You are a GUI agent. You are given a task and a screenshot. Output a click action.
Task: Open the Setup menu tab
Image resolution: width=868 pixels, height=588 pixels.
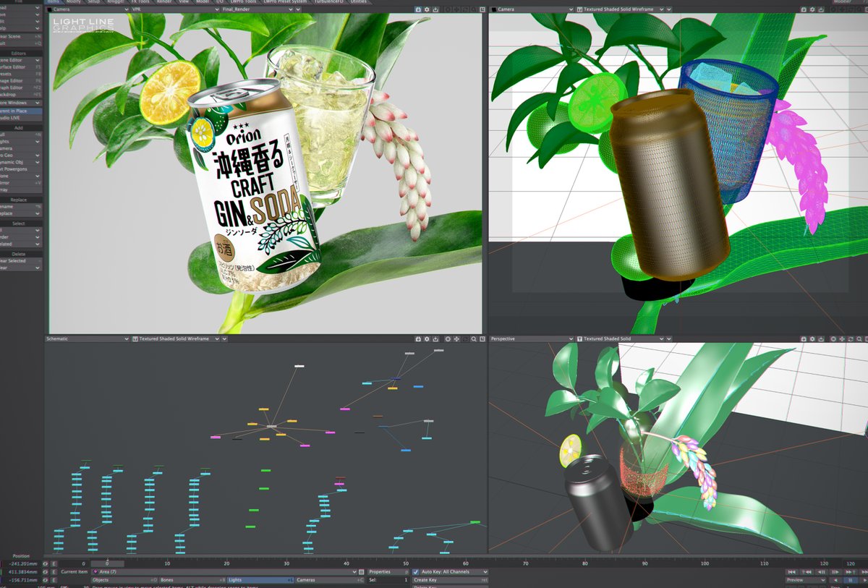pyautogui.click(x=94, y=2)
